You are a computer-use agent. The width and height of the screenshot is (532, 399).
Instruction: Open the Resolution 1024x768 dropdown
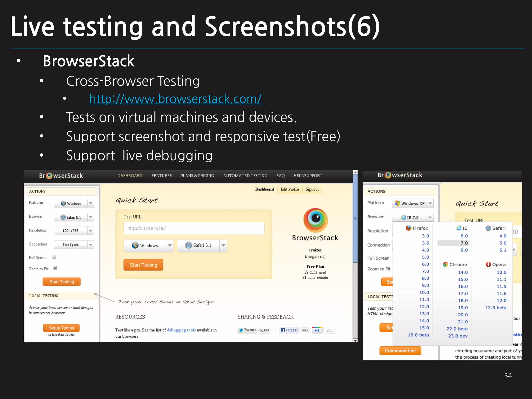point(74,231)
